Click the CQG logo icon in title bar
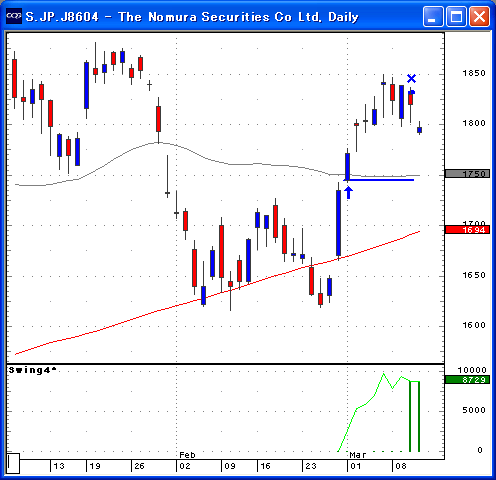Viewport: 496px width, 480px height. [14, 16]
